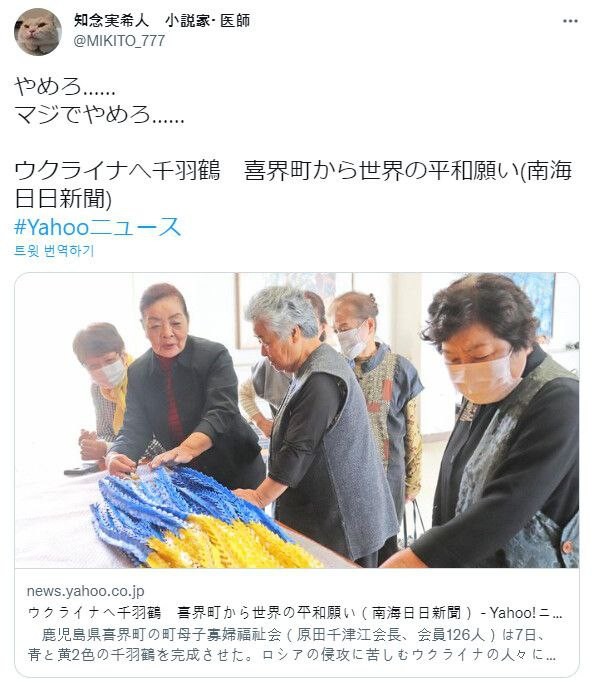Screen dimensions: 594x683
Task: Open the @MIKITO_777 handle
Action: click(119, 41)
